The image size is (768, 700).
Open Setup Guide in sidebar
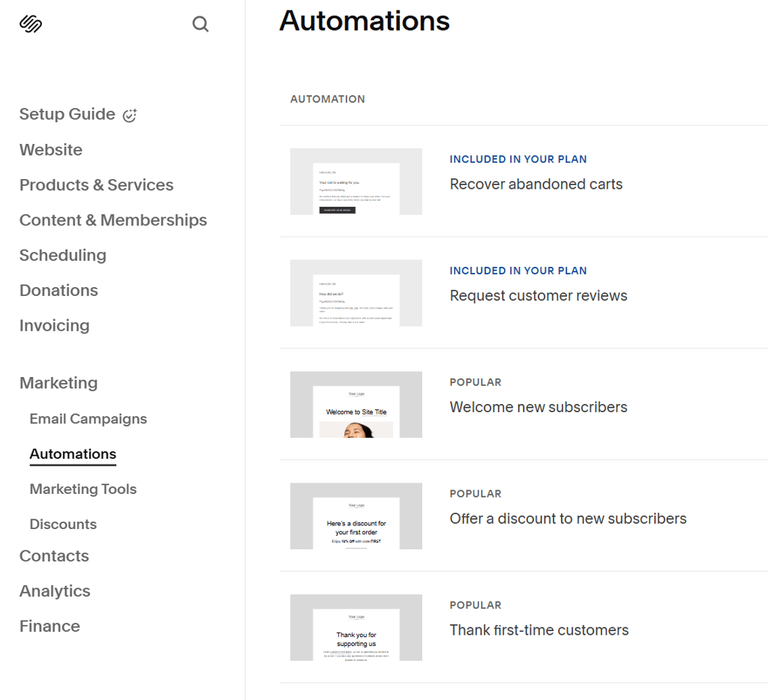tap(67, 114)
